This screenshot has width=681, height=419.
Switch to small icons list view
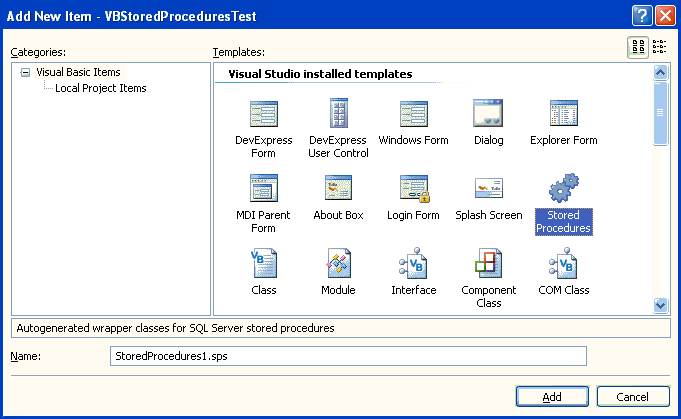coord(659,47)
